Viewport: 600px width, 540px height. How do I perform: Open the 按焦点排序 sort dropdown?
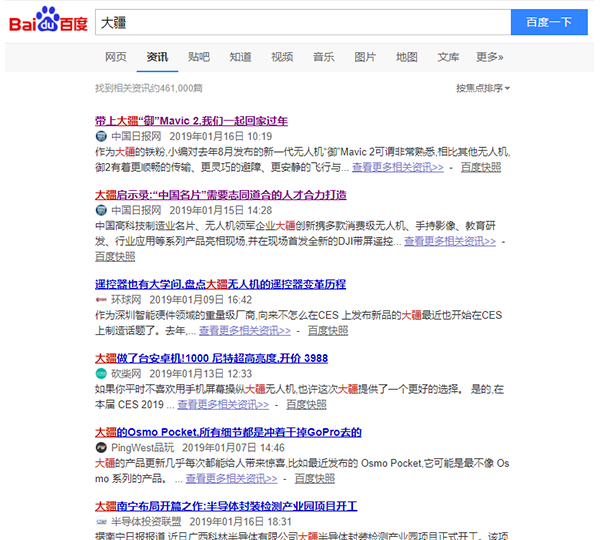483,88
